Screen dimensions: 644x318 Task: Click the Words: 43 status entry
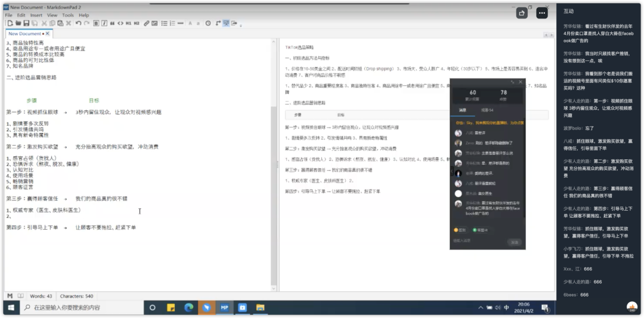click(41, 296)
